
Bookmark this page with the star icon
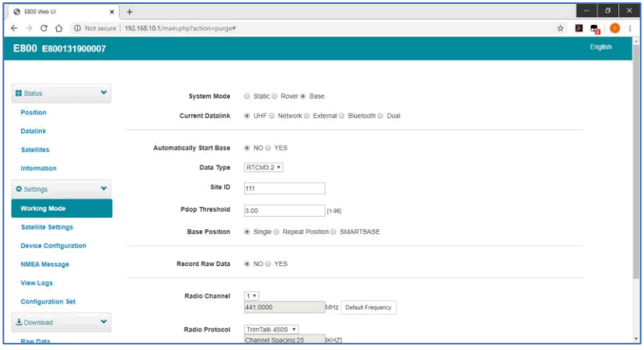[560, 28]
